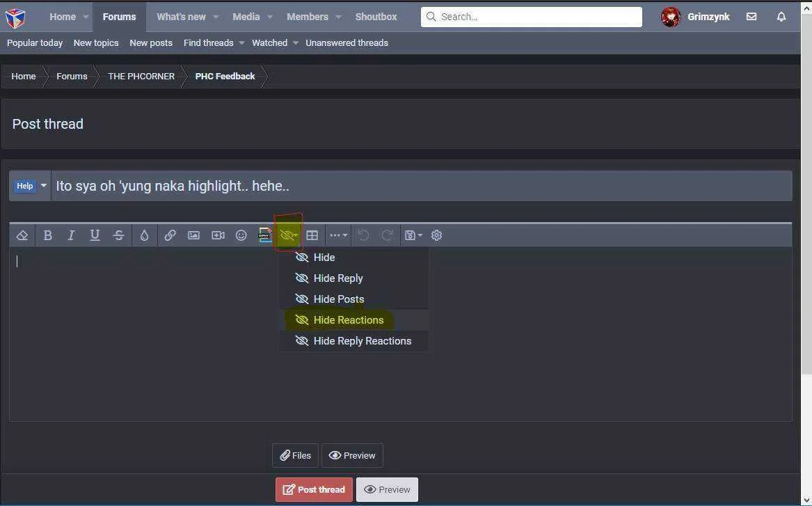Image resolution: width=812 pixels, height=506 pixels.
Task: Click the search magnifier icon
Action: tap(431, 17)
